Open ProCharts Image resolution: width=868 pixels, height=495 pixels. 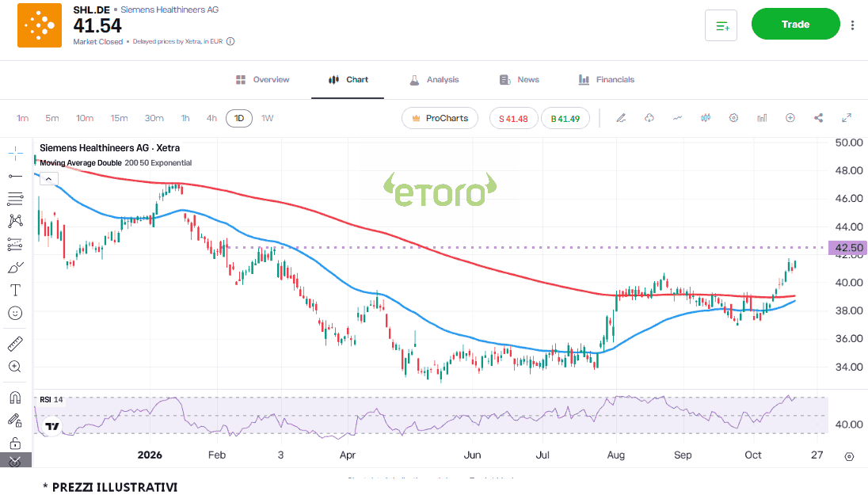(440, 118)
